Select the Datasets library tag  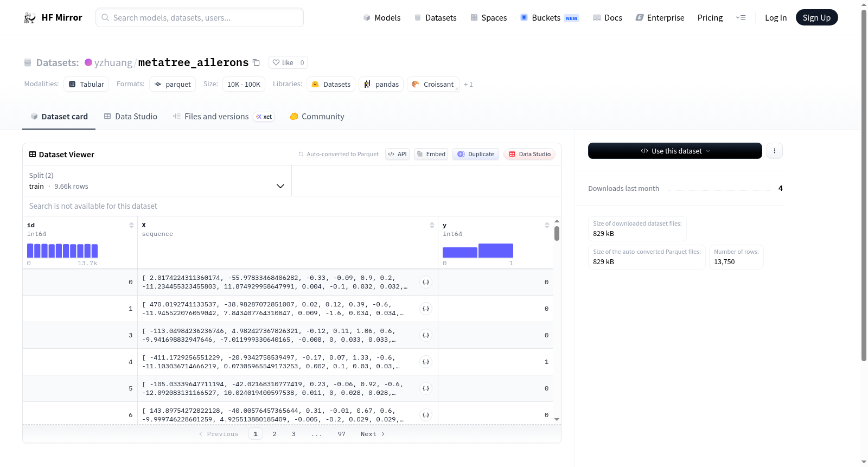(x=331, y=84)
